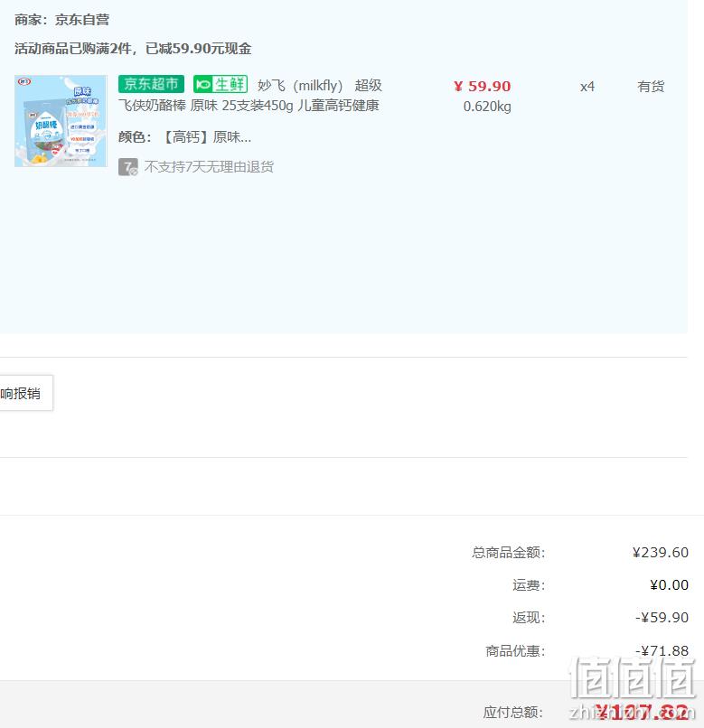Click the 京东超市 green badge

pyautogui.click(x=152, y=84)
